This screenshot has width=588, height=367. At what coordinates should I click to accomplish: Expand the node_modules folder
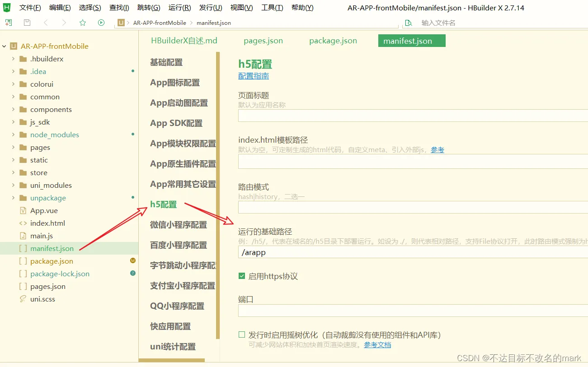[13, 135]
